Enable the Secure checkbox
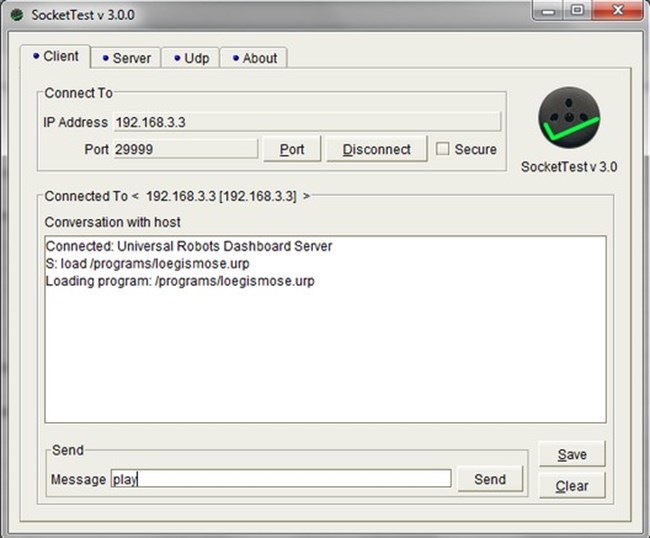 (x=443, y=149)
